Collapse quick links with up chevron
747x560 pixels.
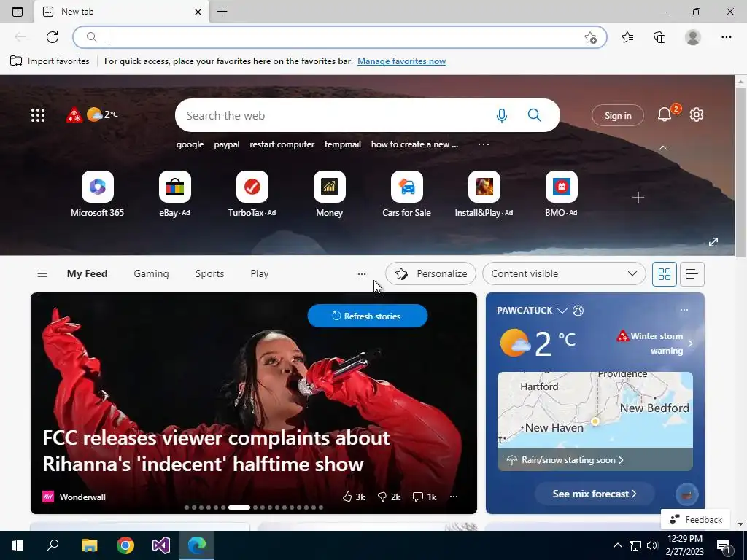pos(662,148)
